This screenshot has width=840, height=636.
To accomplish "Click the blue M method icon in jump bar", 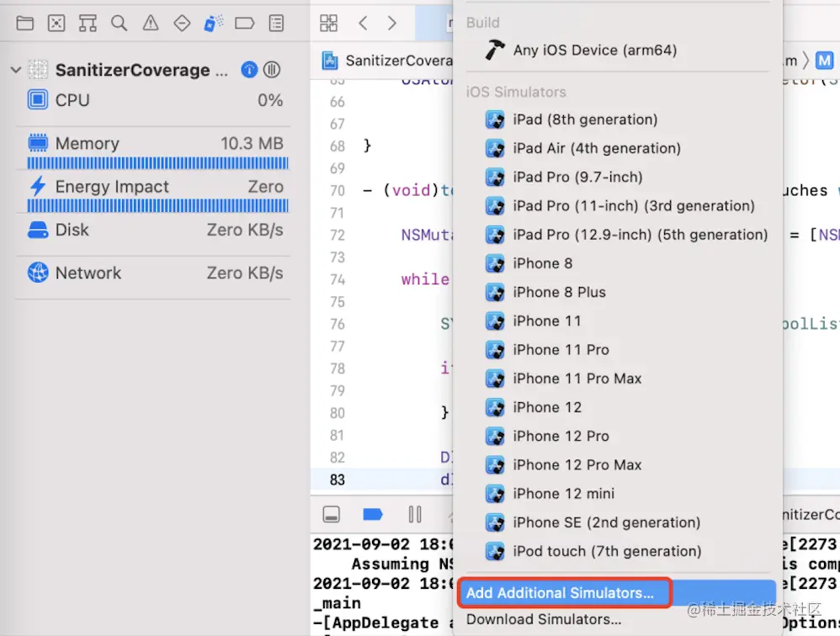I will point(825,61).
